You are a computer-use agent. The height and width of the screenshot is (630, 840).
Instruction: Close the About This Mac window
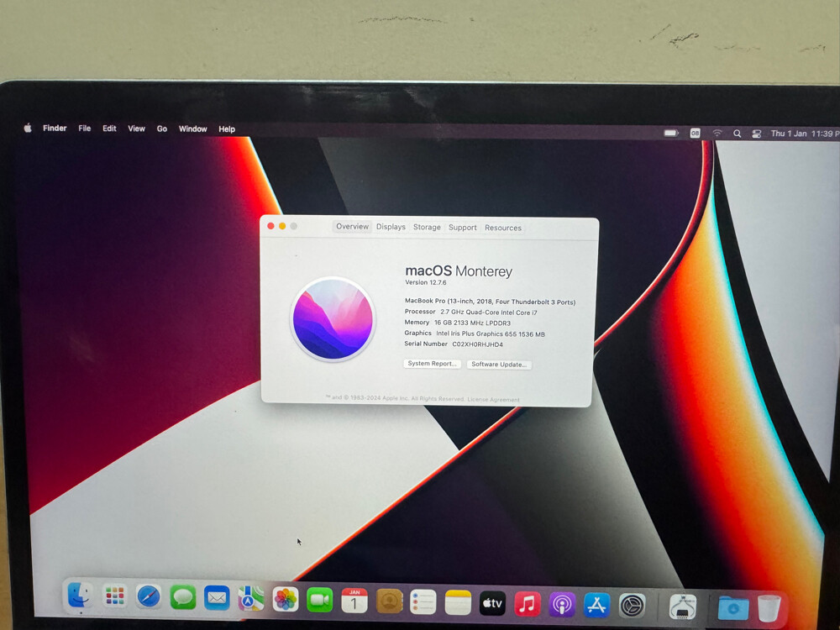point(270,226)
